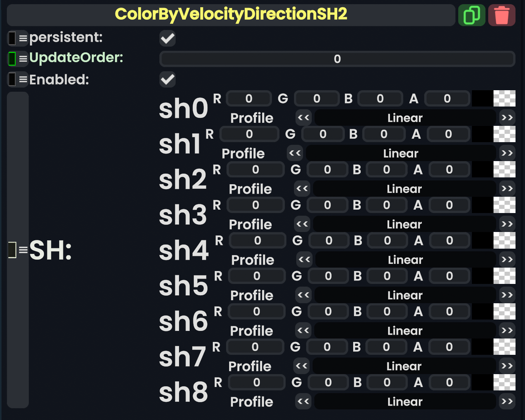
Task: Uncheck the persistent checkbox
Action: (167, 38)
